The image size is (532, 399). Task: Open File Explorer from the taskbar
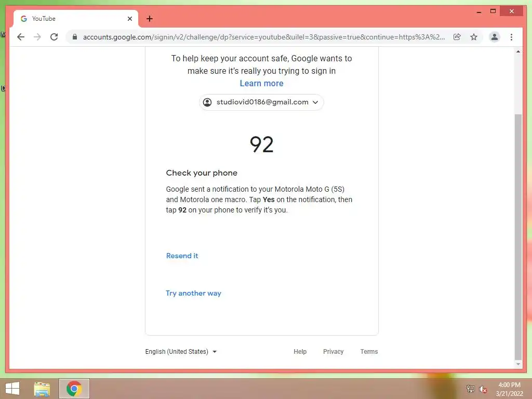coord(42,389)
